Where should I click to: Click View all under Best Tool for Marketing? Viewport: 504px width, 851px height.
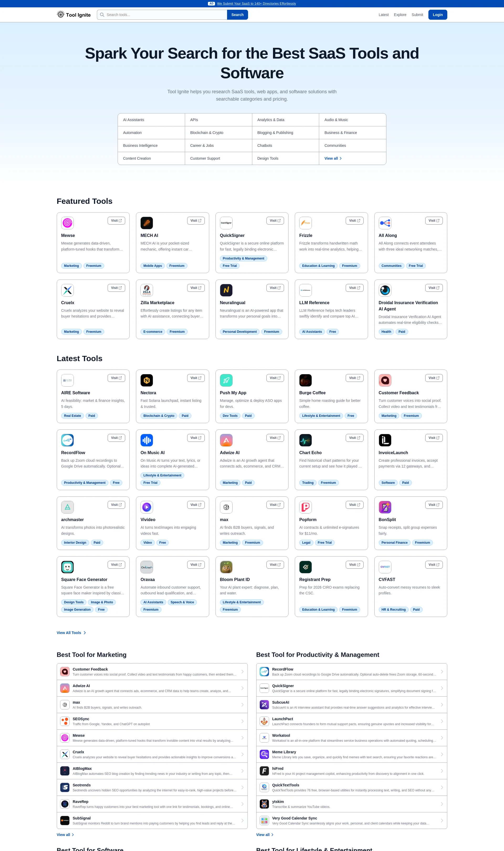coord(65,835)
